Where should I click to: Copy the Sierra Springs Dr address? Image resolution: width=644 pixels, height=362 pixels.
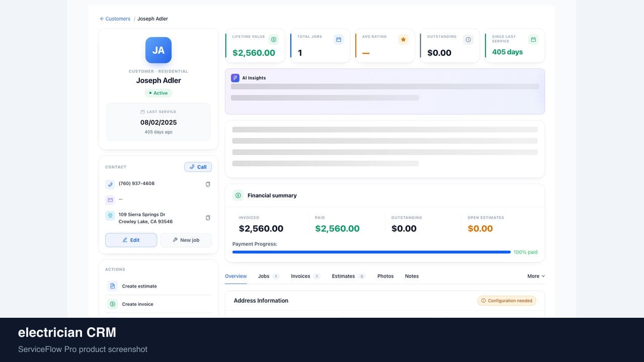208,218
